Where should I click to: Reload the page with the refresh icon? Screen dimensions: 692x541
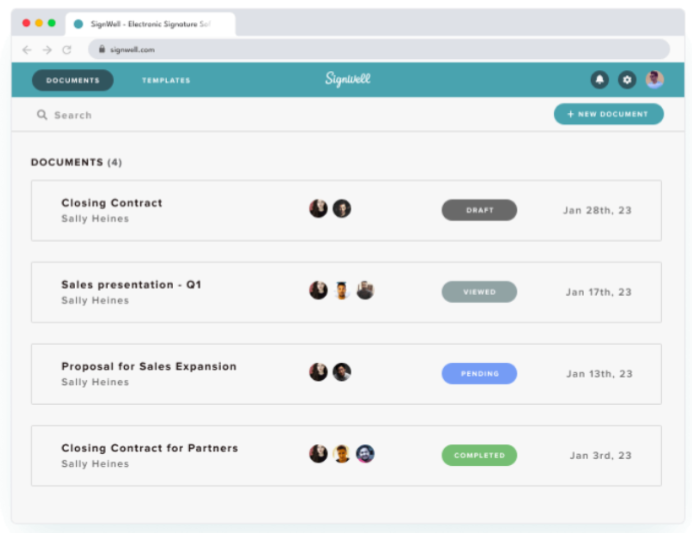tap(67, 49)
